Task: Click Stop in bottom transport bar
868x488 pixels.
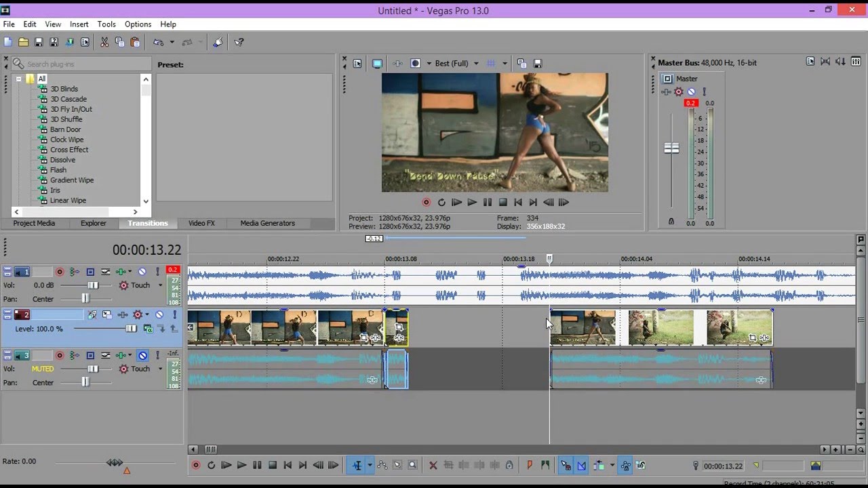Action: point(272,466)
